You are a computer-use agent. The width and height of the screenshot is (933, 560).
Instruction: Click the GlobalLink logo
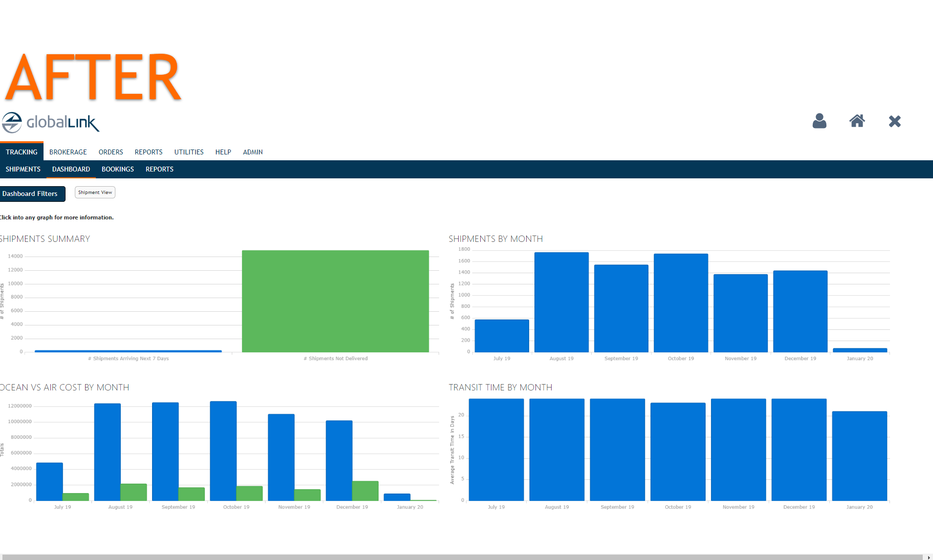click(51, 123)
